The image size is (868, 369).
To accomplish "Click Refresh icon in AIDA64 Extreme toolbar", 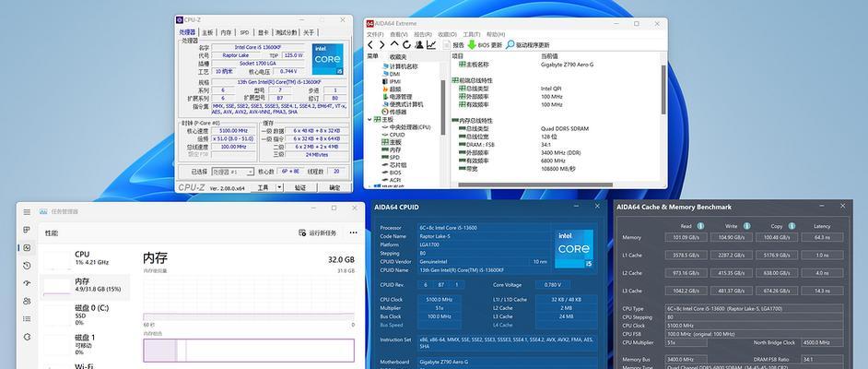I will click(406, 45).
